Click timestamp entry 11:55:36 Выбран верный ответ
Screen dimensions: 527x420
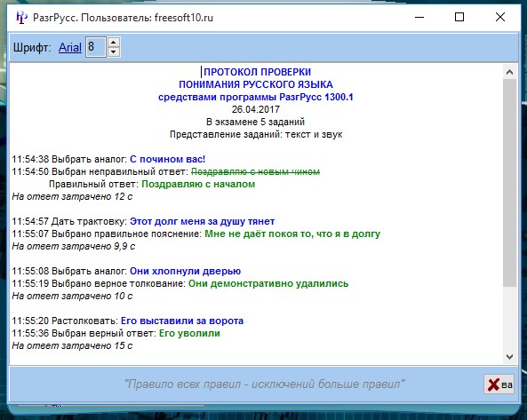[84, 333]
